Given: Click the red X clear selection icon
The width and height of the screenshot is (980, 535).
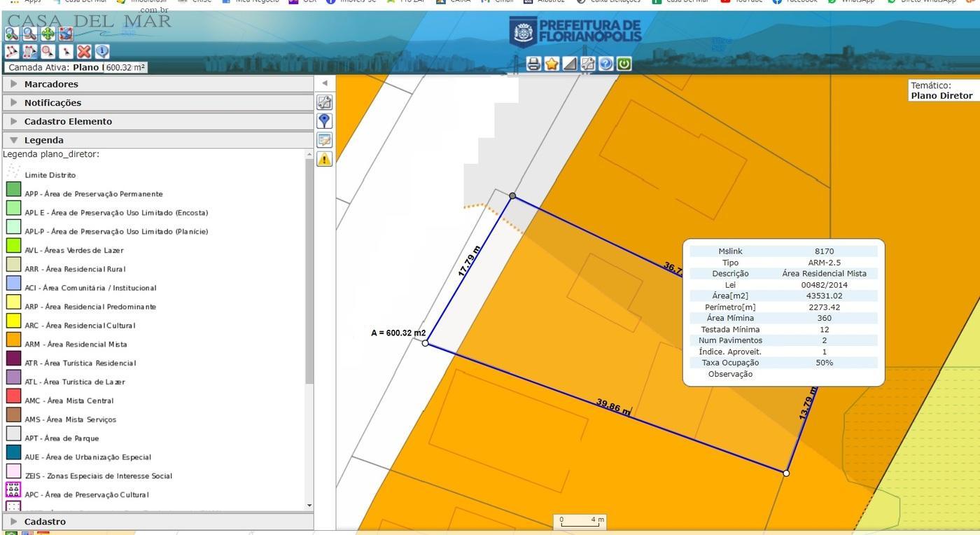Looking at the screenshot, I should click(84, 52).
